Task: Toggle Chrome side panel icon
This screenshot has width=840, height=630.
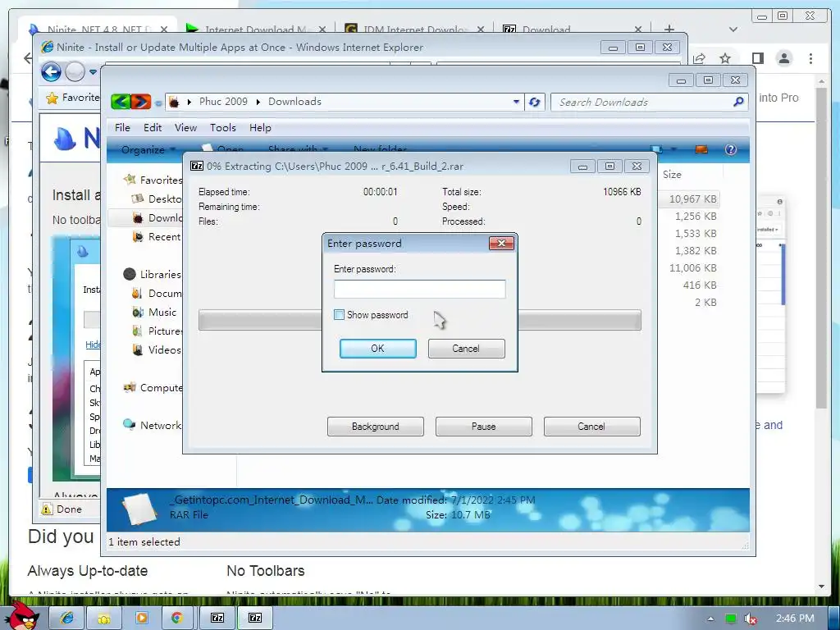Action: point(757,58)
